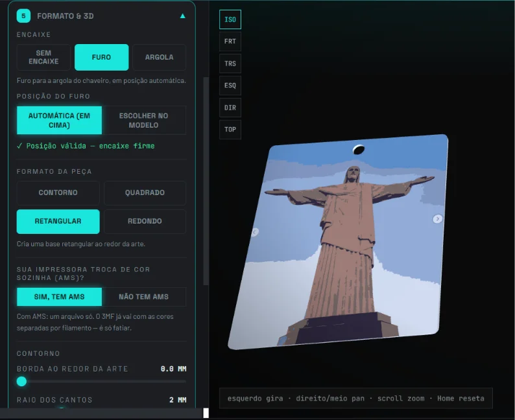
Task: Select the Quadrado piece format
Action: point(145,192)
